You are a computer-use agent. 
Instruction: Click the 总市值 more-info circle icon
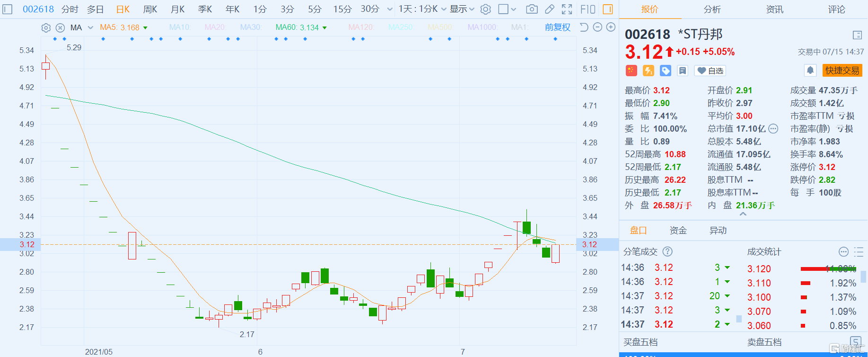coord(773,129)
